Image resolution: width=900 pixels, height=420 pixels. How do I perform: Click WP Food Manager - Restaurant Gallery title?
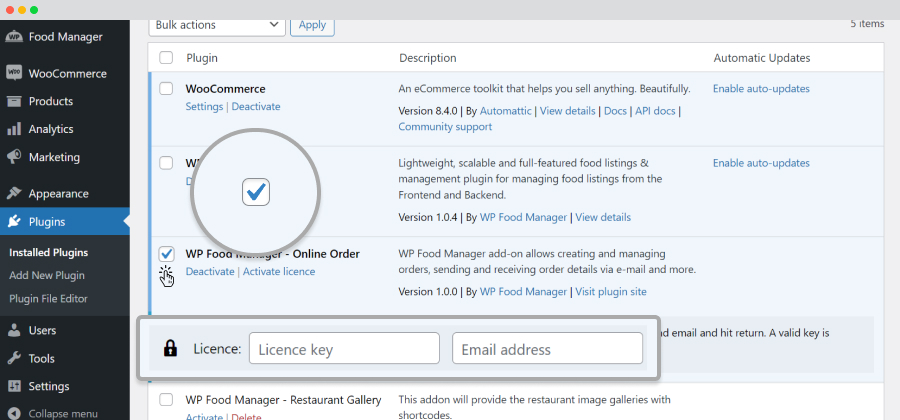point(284,400)
